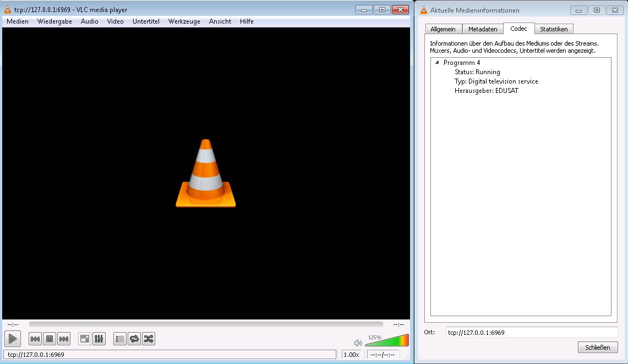Screen dimensions: 628x364
Task: Open the Medien menu
Action: coord(18,21)
